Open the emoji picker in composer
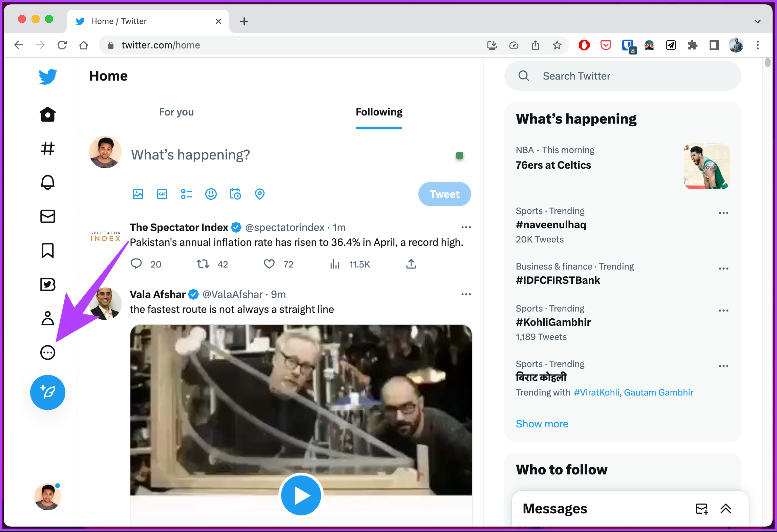The image size is (777, 532). point(211,194)
